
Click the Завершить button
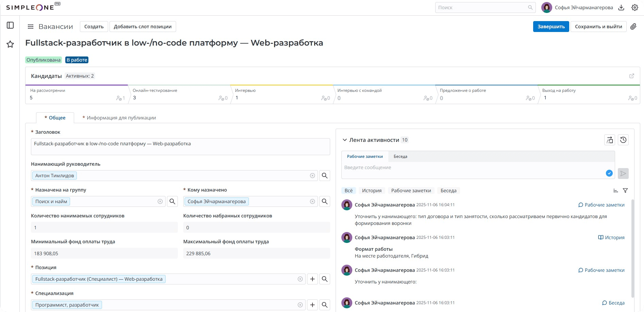pyautogui.click(x=551, y=27)
